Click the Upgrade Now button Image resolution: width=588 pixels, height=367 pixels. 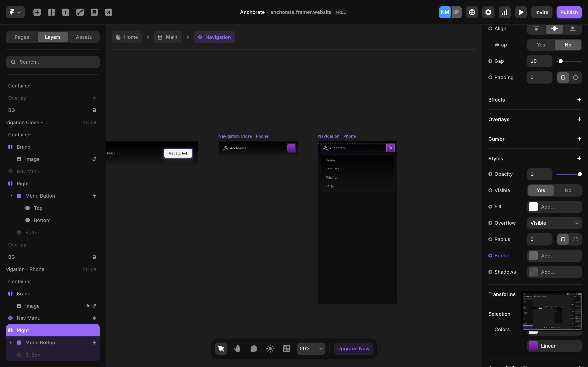[x=353, y=349]
